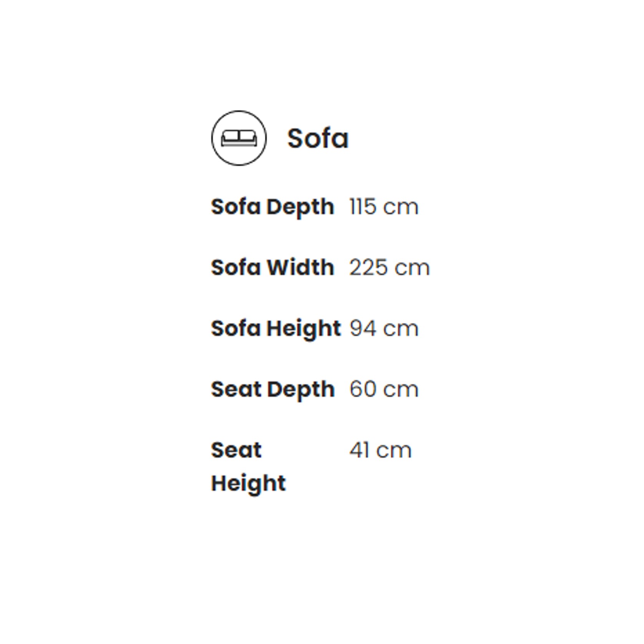Select the Sofa Depth label
Image resolution: width=644 pixels, height=644 pixels.
(x=272, y=207)
